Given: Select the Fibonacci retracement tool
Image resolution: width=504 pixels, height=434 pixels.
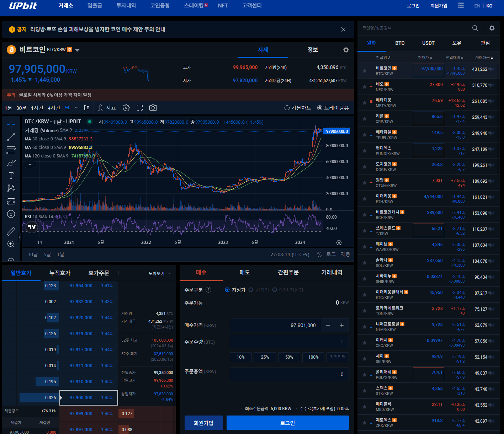Looking at the screenshot, I should (11, 150).
